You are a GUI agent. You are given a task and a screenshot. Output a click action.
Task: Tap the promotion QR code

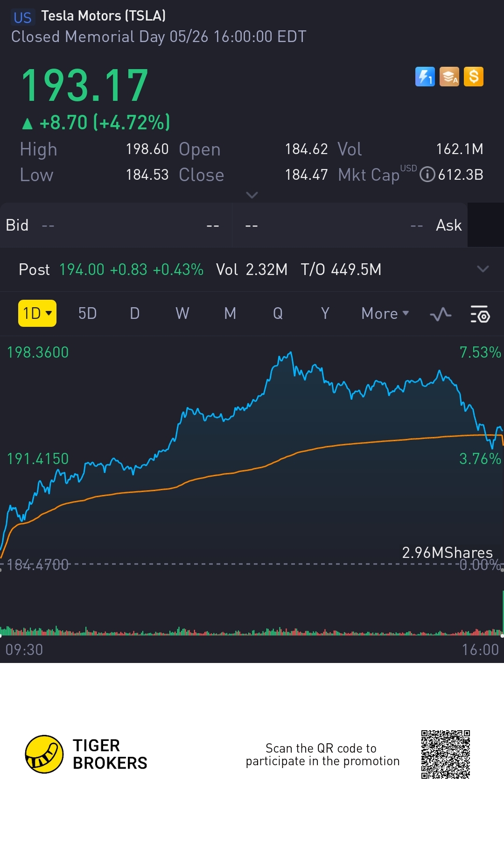click(445, 754)
